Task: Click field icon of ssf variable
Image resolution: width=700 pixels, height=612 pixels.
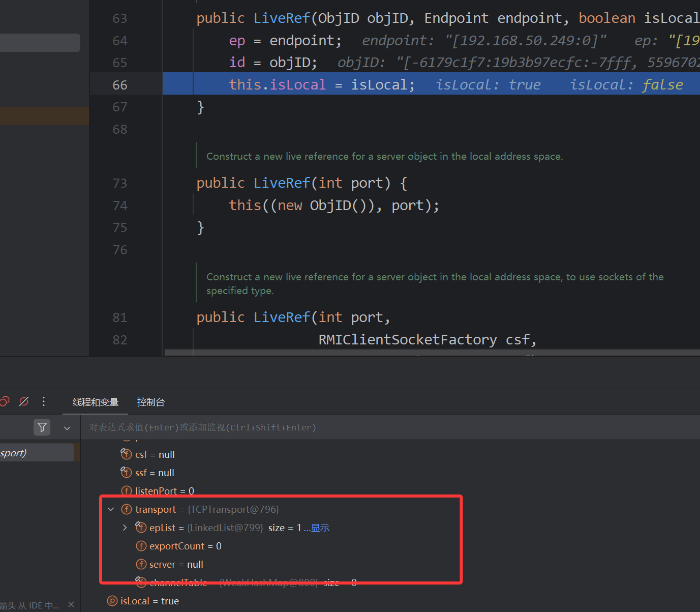Action: pyautogui.click(x=126, y=472)
